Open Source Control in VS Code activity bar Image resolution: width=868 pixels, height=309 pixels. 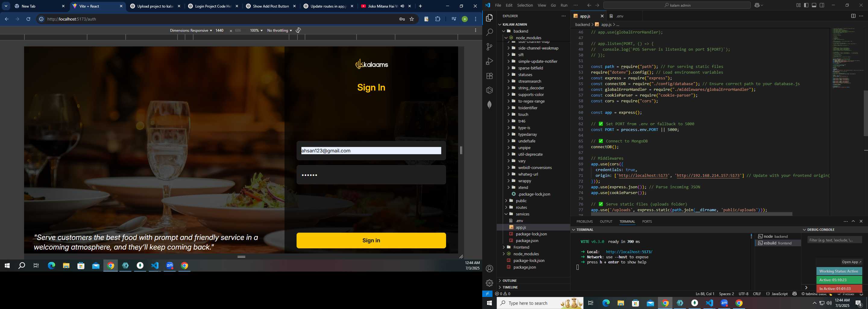tap(489, 47)
